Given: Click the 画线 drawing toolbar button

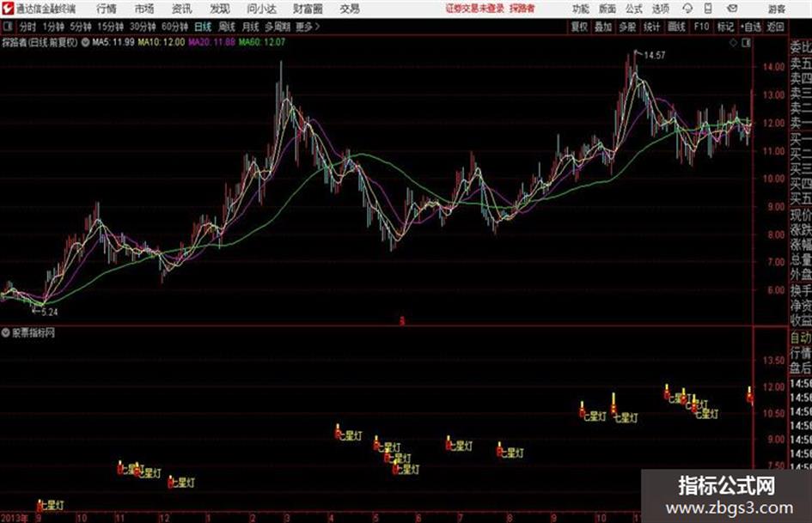Looking at the screenshot, I should click(x=677, y=27).
